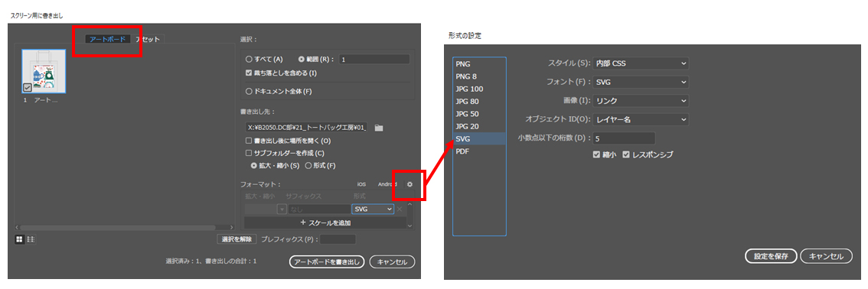The image size is (868, 289).
Task: Select JPG 50 in the format list
Action: coord(479,114)
